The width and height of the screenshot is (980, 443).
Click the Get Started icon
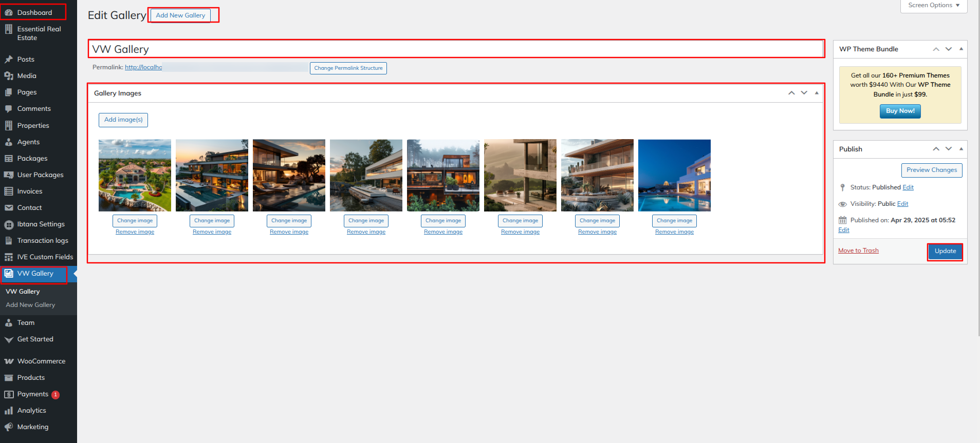coord(9,339)
